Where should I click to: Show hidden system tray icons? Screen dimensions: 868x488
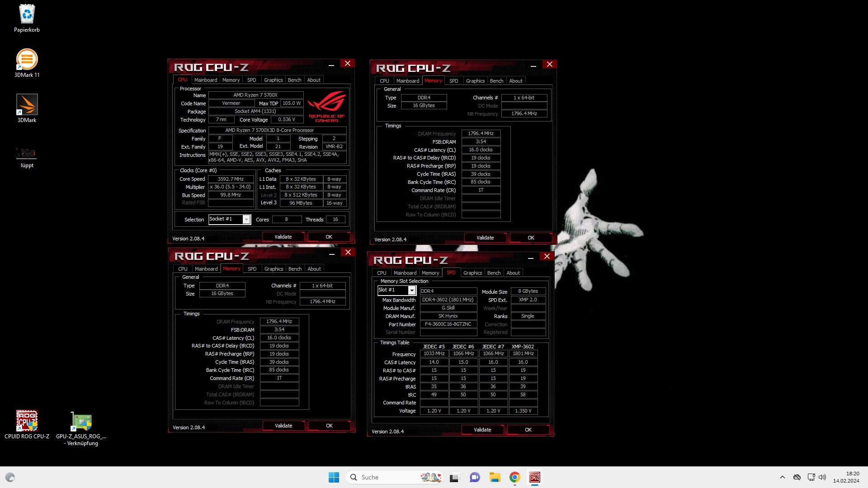tap(783, 477)
